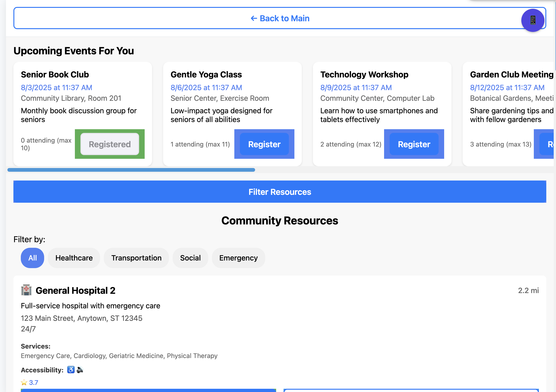Select the Social filter tab
Screen dimensions: 556x392
click(190, 258)
